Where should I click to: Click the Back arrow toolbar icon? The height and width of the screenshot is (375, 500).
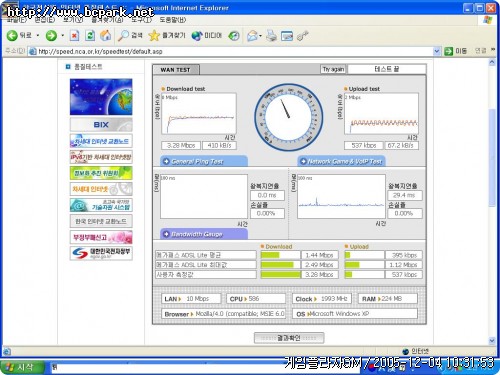tap(12, 35)
